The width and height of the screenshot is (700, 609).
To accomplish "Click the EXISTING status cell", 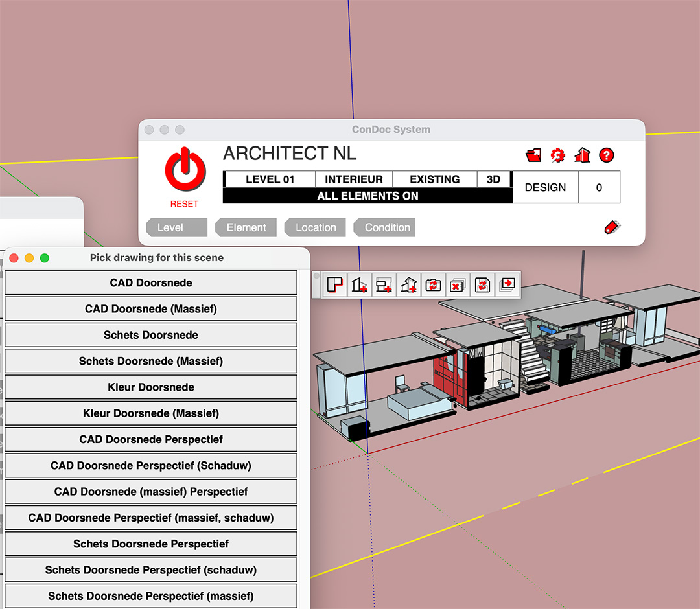I will (435, 179).
